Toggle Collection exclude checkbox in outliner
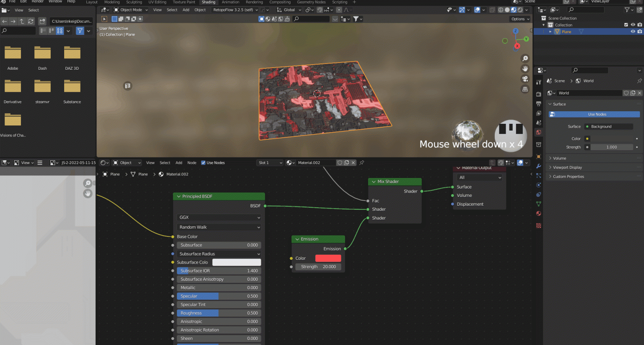 pos(626,25)
